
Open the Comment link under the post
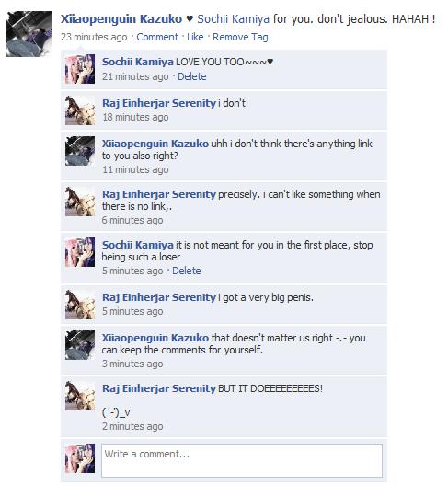tap(157, 37)
